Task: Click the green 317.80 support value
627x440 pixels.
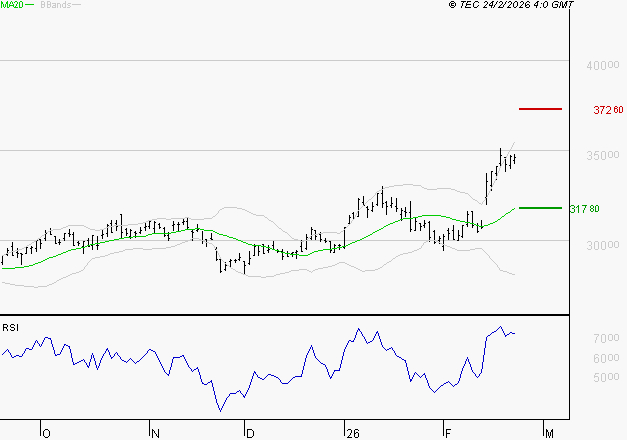Action: point(584,209)
